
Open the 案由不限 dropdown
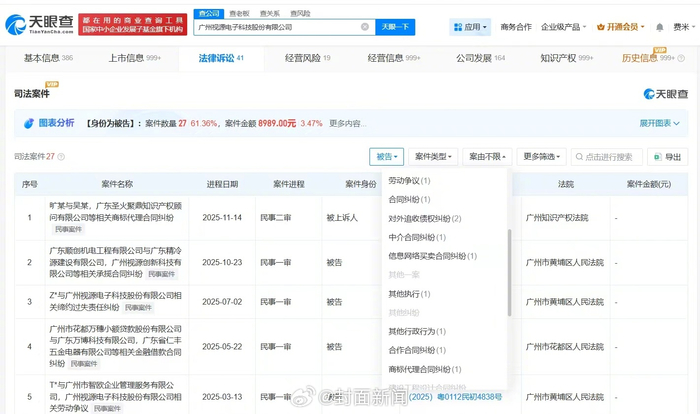tap(489, 157)
